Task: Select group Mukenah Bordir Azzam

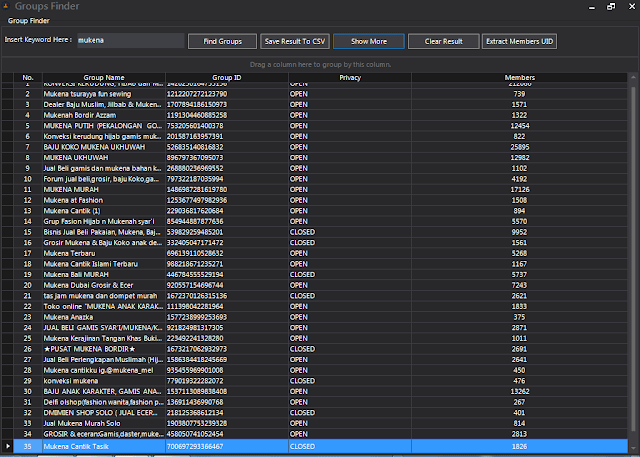Action: [80, 115]
